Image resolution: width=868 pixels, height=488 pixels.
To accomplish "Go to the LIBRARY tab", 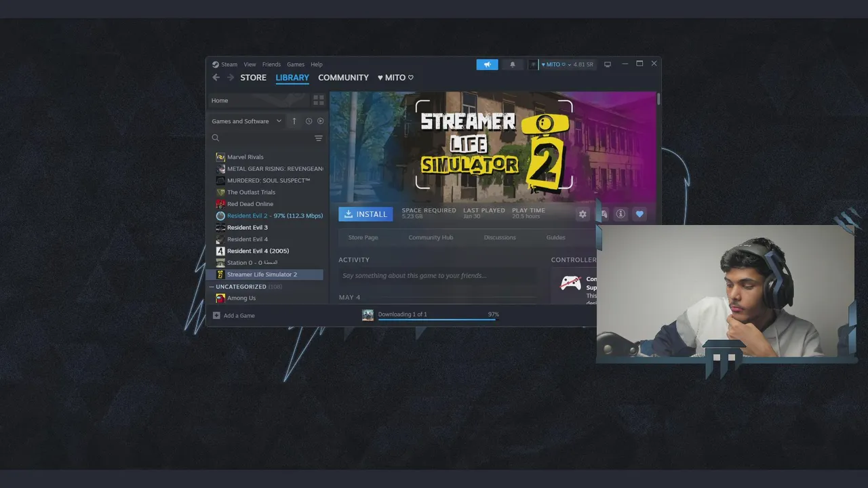I will [292, 78].
